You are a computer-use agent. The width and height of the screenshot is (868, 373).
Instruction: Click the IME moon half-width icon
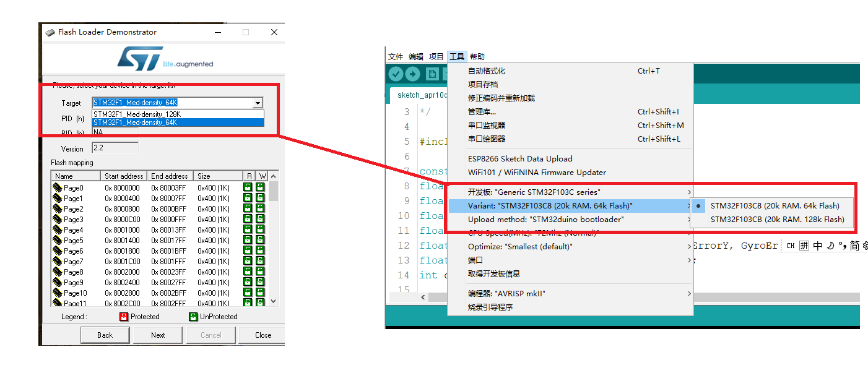[x=831, y=246]
